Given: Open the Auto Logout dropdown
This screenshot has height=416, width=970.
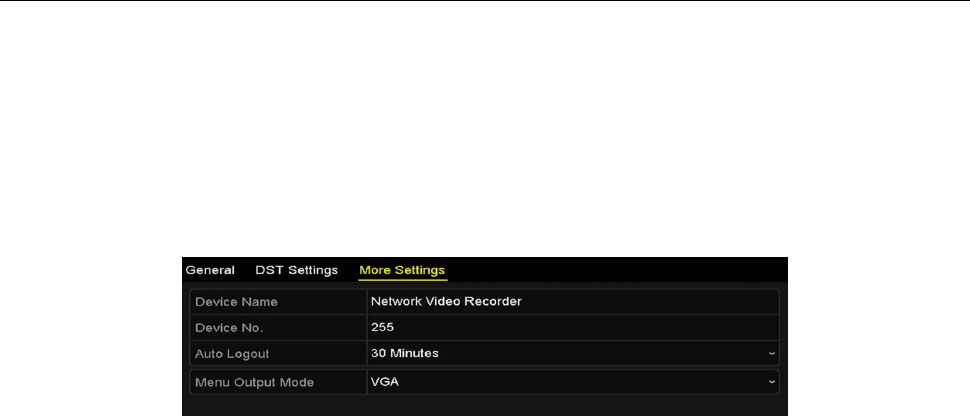Looking at the screenshot, I should [x=572, y=353].
